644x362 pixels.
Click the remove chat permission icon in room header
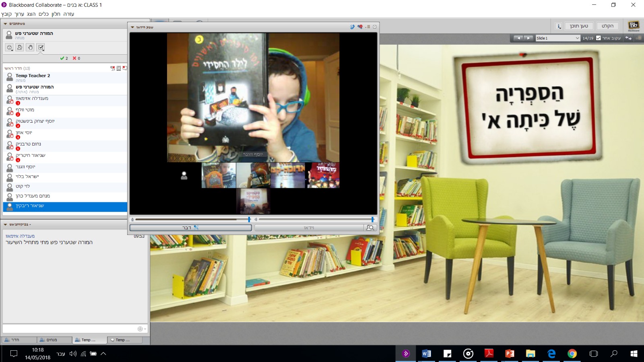125,68
